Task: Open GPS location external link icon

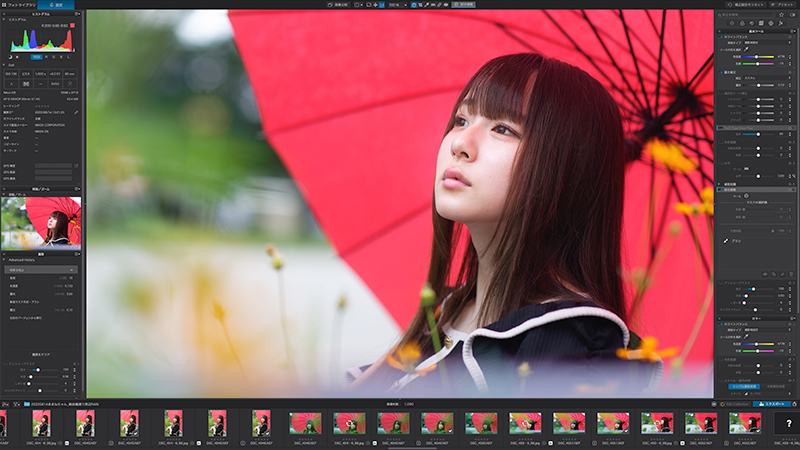Action: tap(76, 166)
